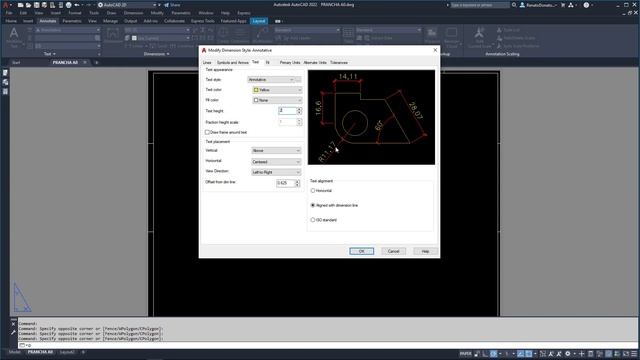Click OK in the Modify Dimension Style dialog
The width and height of the screenshot is (640, 360).
(x=362, y=251)
